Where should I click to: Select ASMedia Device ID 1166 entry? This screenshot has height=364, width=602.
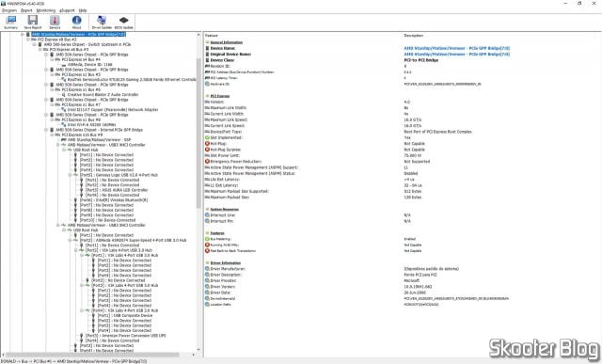tap(90, 65)
